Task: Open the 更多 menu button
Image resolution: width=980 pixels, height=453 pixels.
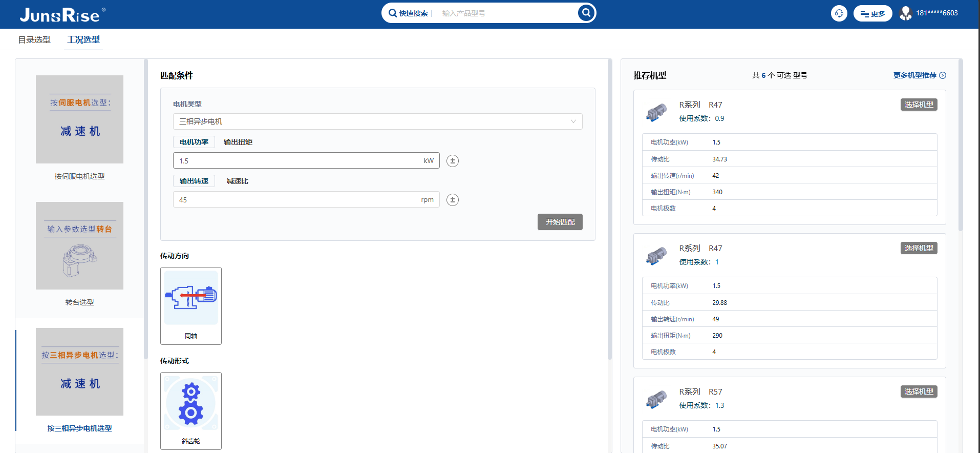Action: click(872, 13)
